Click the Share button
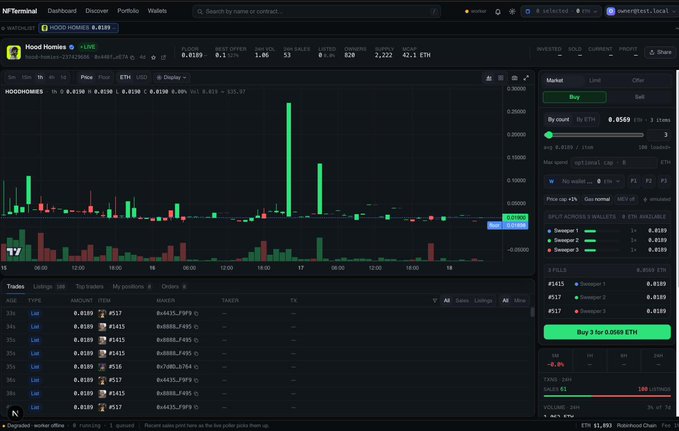 [x=660, y=52]
